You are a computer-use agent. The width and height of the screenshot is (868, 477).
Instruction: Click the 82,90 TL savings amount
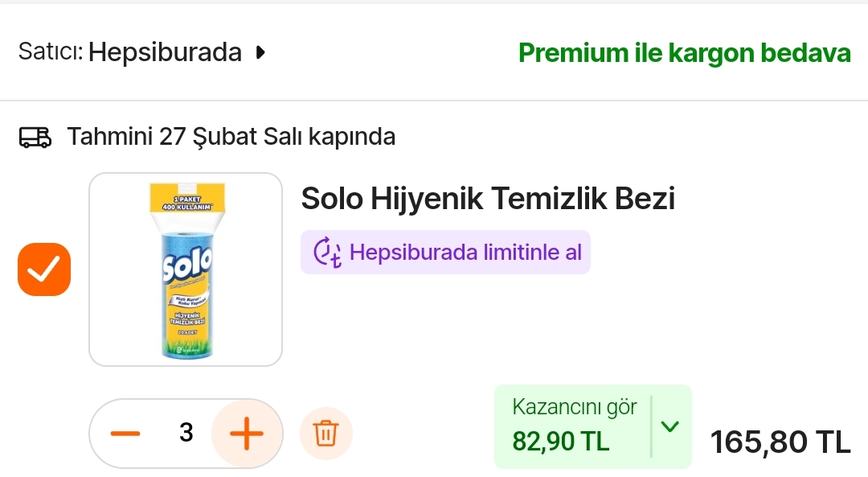561,441
